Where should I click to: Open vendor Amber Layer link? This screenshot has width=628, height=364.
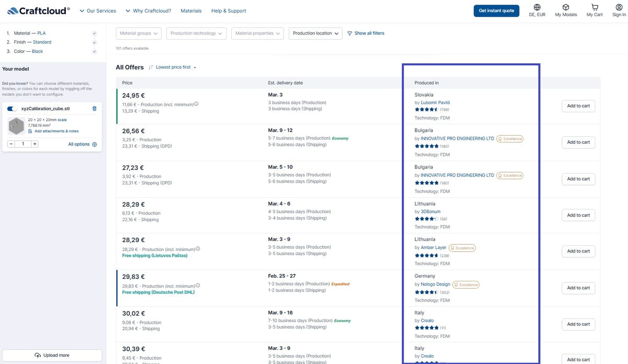coord(433,247)
